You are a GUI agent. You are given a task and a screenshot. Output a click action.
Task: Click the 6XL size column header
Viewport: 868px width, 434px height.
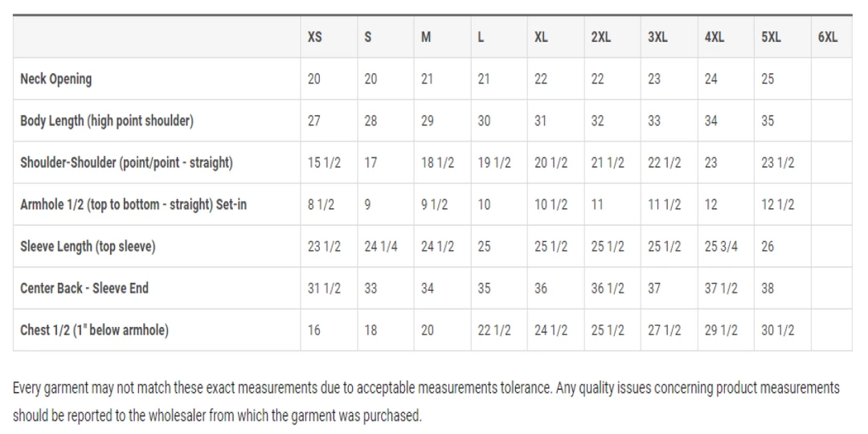click(x=827, y=37)
